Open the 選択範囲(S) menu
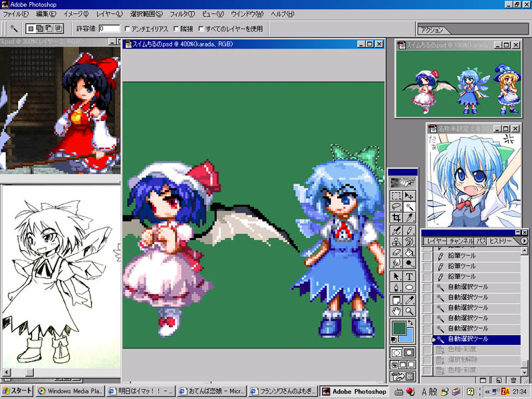The image size is (532, 399). pos(146,14)
